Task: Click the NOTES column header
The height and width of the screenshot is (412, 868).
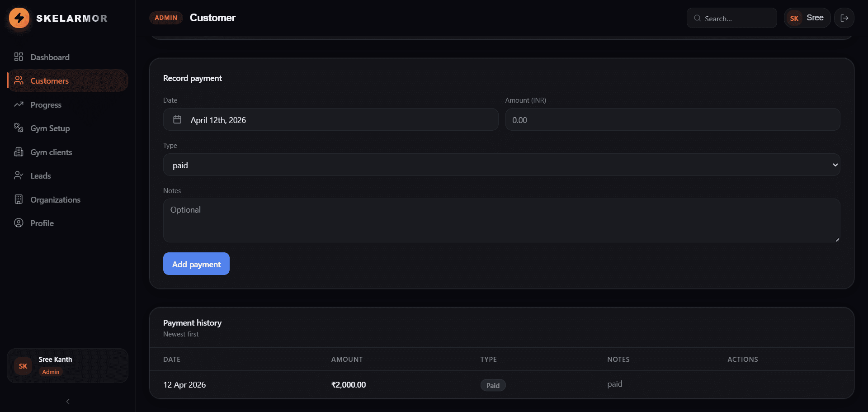Action: coord(618,359)
